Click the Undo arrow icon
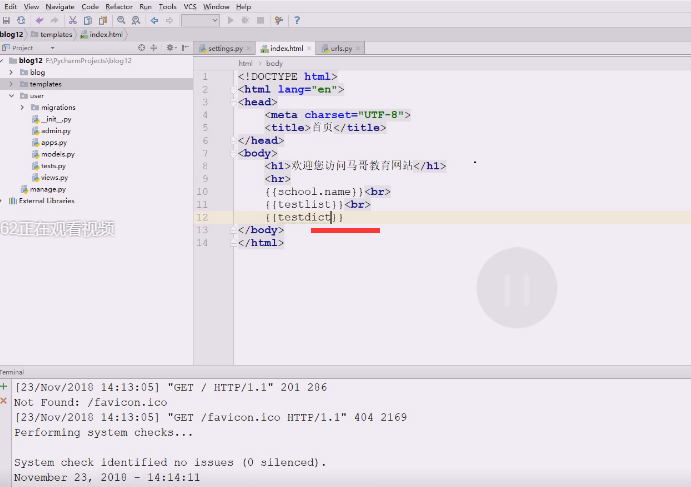Image resolution: width=691 pixels, height=487 pixels. coord(40,20)
